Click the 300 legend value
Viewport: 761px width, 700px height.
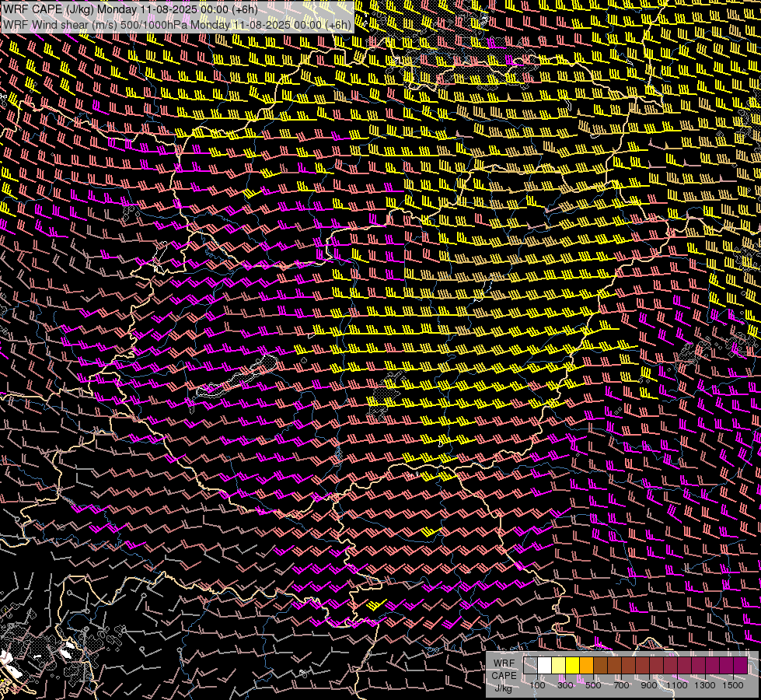565,685
